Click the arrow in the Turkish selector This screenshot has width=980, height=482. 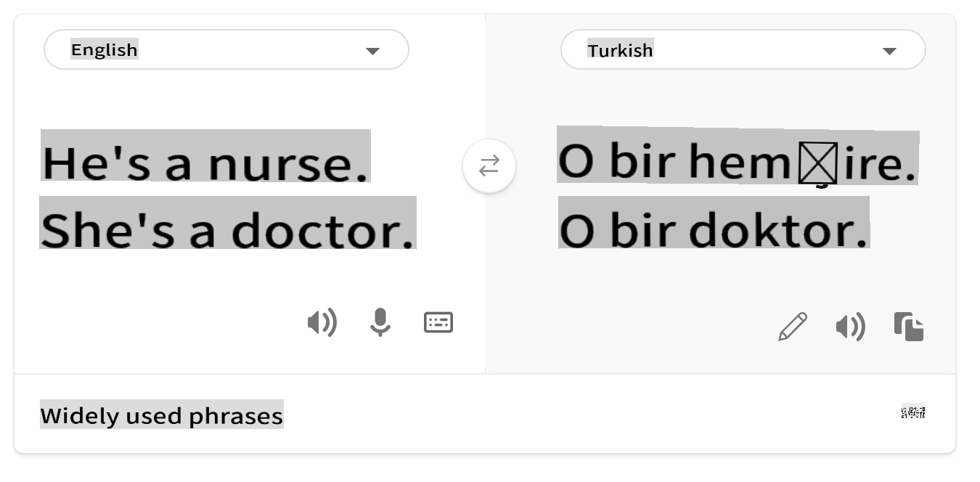(889, 51)
